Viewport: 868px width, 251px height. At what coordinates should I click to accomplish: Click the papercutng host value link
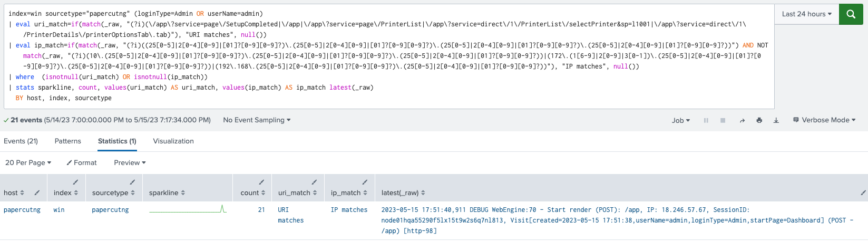coord(22,210)
